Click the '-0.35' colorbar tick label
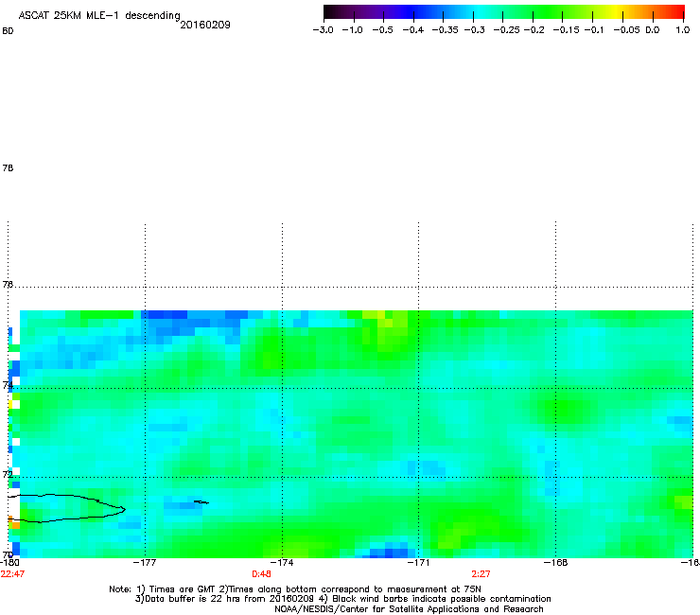Image resolution: width=700 pixels, height=615 pixels. 446,30
